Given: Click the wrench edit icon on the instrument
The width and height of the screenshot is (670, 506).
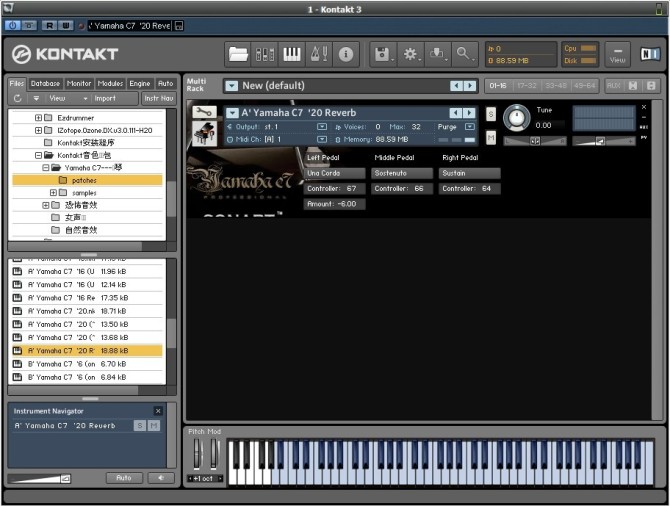Looking at the screenshot, I should coord(204,113).
